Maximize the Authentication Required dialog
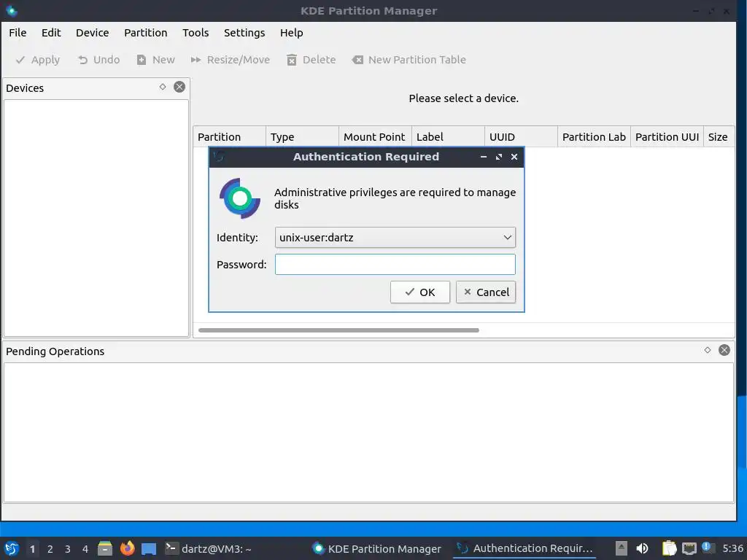 point(499,157)
